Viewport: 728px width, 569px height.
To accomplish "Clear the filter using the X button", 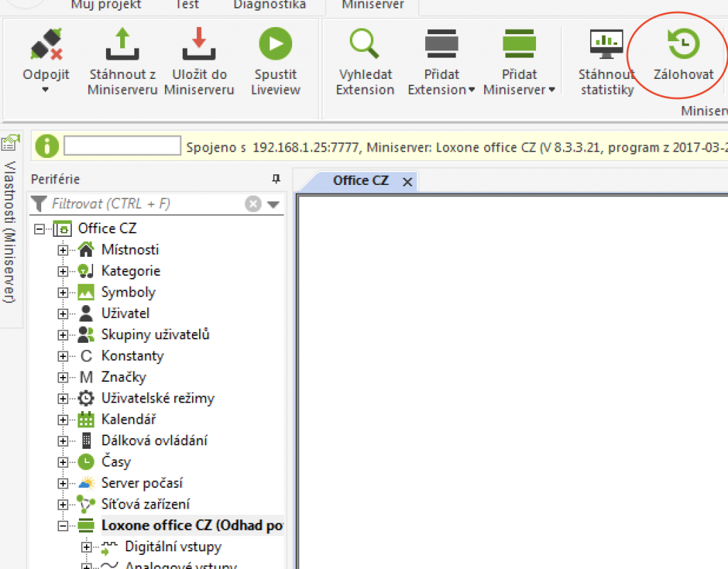I will click(252, 203).
